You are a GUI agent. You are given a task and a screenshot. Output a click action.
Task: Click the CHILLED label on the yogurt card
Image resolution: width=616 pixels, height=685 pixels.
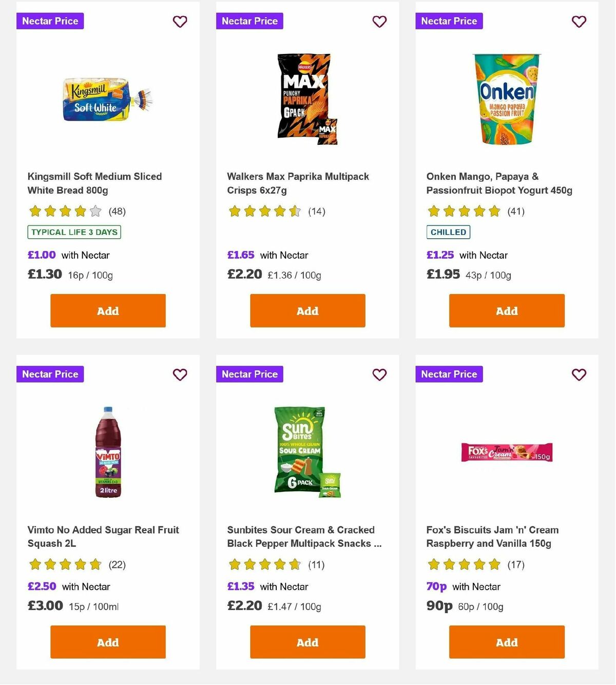click(448, 232)
